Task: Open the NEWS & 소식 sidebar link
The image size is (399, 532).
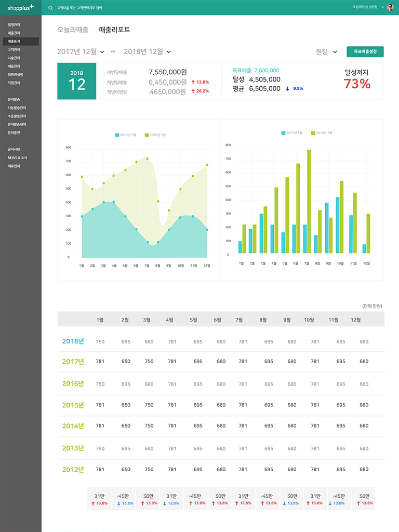Action: click(18, 157)
